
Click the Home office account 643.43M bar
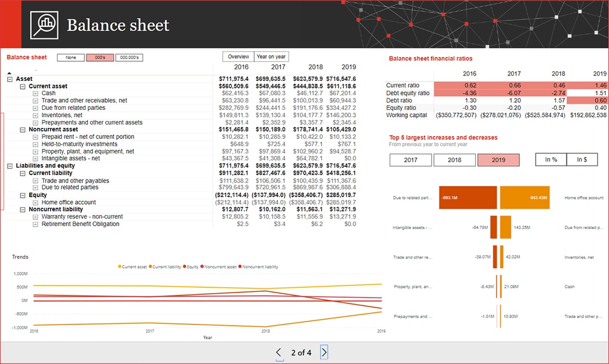click(x=525, y=198)
